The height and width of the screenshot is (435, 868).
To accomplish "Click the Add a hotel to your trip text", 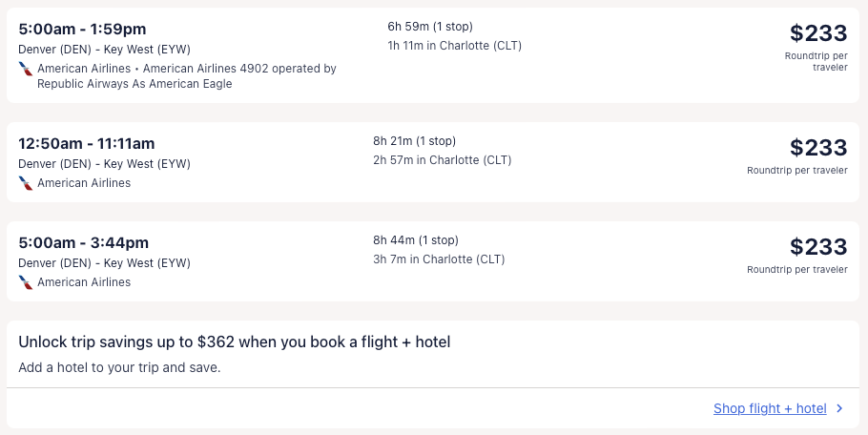I will click(x=119, y=367).
